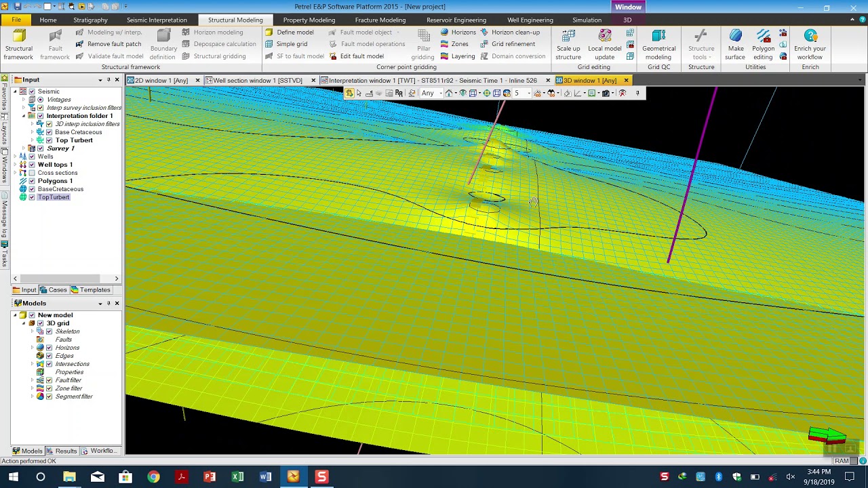Collapse Interpretation folder 1 node

pyautogui.click(x=24, y=116)
